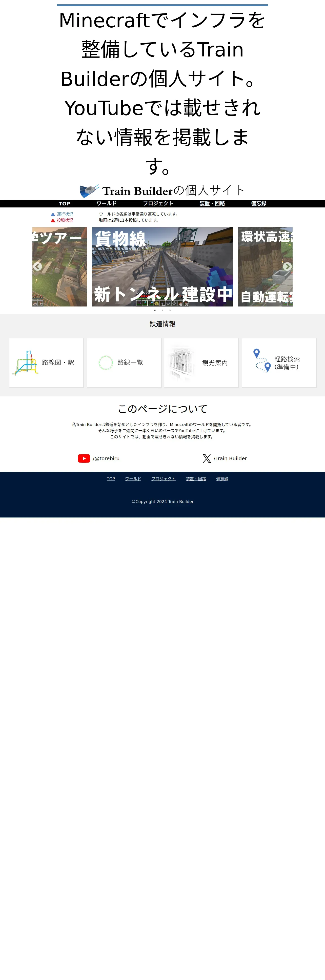The width and height of the screenshot is (325, 980).
Task: Select the third carousel dot indicator
Action: 170,311
